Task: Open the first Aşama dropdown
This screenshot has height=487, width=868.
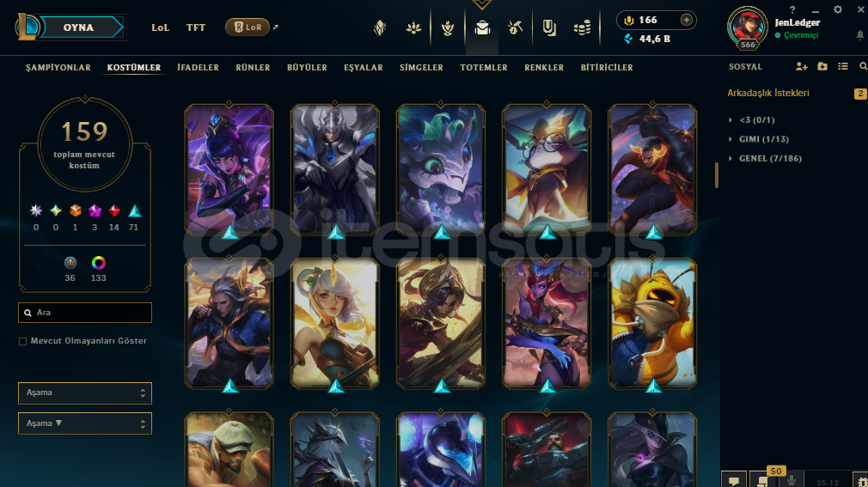Action: [85, 393]
